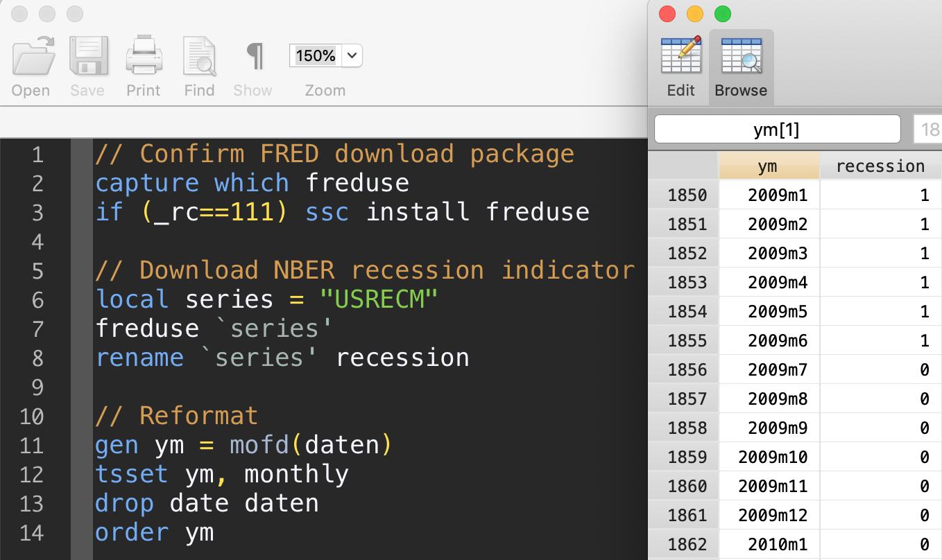
Task: Click "freduse" at start of line 7
Action: coord(147,329)
